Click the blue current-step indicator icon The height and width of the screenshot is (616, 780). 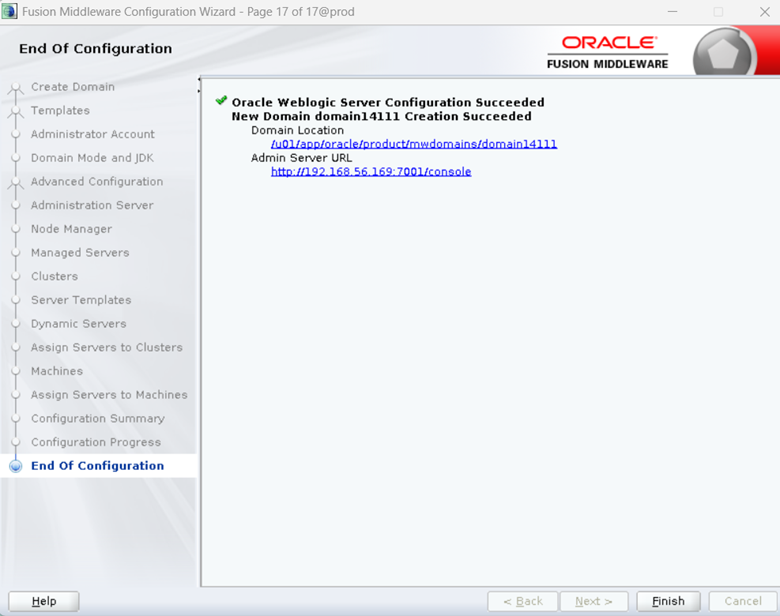[16, 466]
